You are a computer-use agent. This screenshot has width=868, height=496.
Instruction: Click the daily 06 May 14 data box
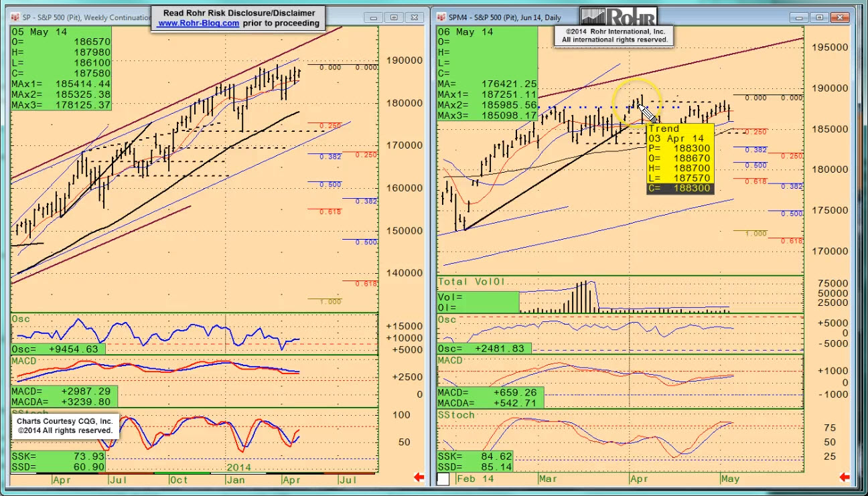click(487, 74)
